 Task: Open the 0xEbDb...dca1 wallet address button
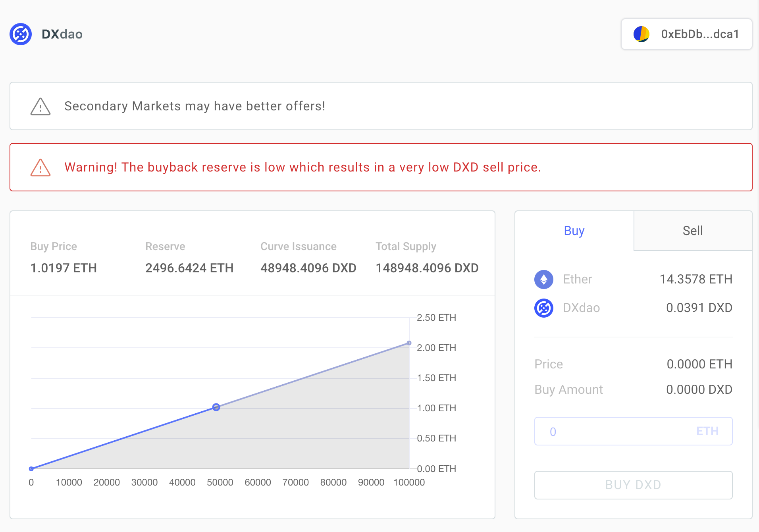coord(686,34)
